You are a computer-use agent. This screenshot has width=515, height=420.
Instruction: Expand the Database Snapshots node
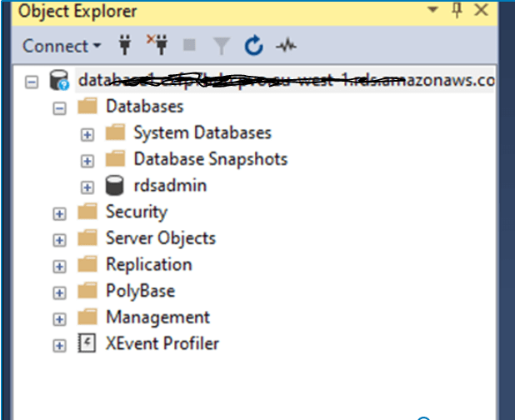(x=87, y=160)
